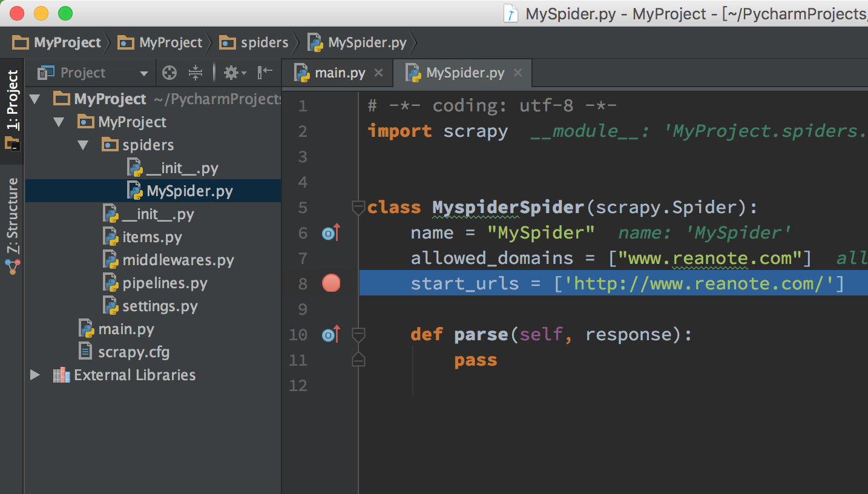
Task: Open settings.py in the project tree
Action: tap(160, 306)
